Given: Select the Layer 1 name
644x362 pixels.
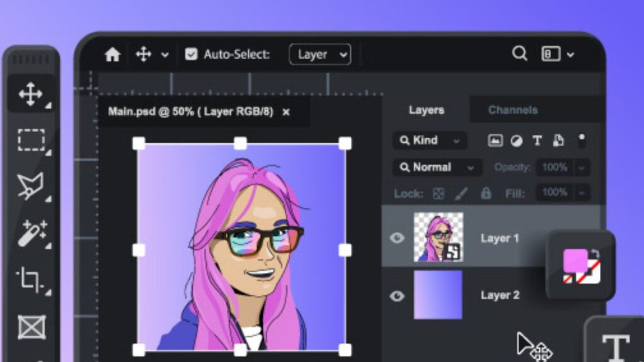Looking at the screenshot, I should (500, 238).
